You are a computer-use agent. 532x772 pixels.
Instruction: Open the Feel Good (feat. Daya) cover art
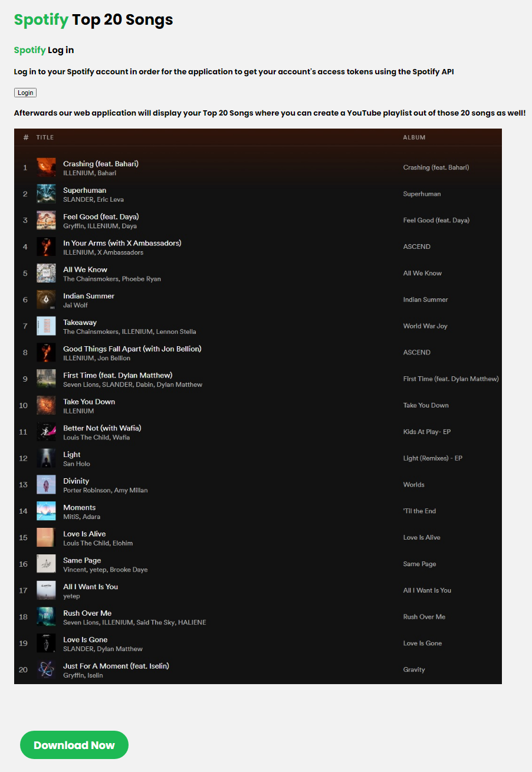point(46,221)
